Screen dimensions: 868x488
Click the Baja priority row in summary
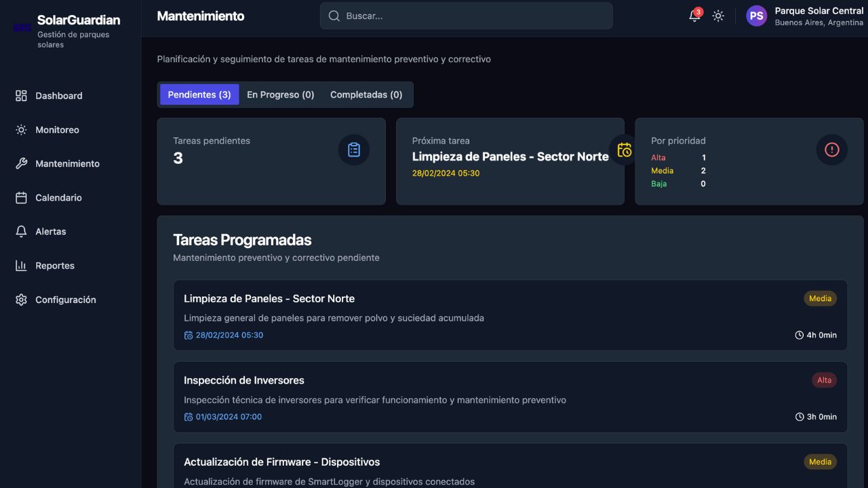point(678,184)
